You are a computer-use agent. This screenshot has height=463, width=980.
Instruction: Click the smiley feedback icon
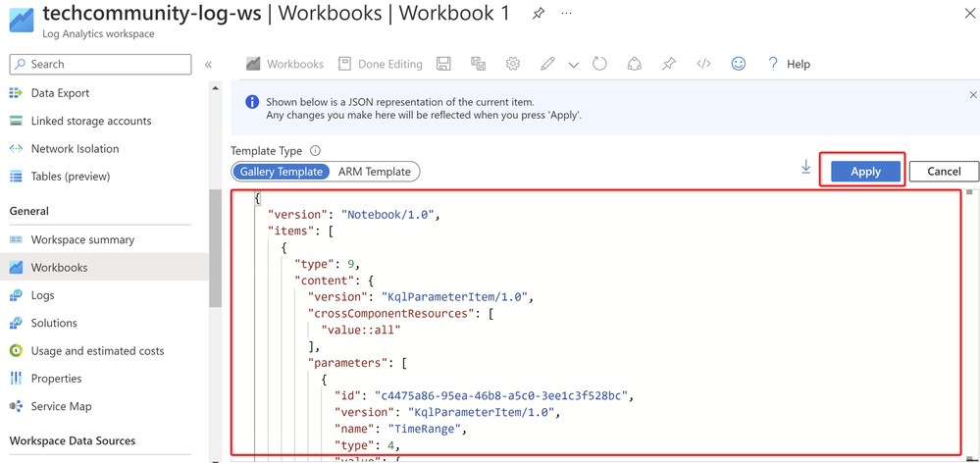point(739,64)
